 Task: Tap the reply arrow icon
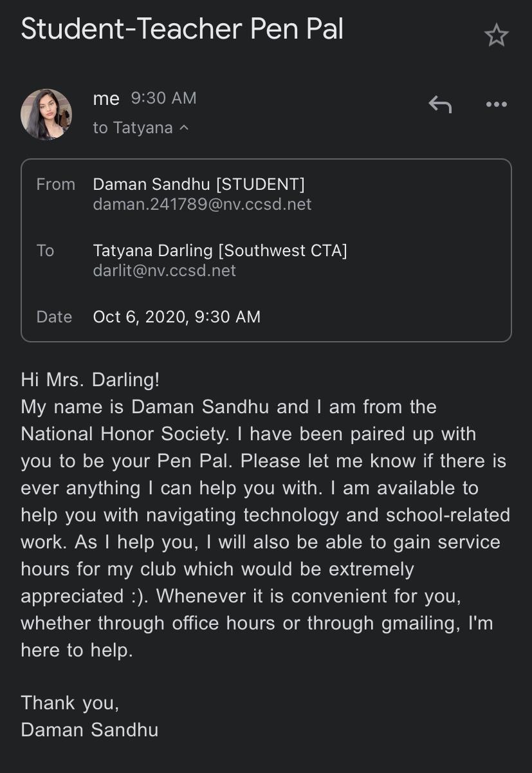pyautogui.click(x=440, y=104)
